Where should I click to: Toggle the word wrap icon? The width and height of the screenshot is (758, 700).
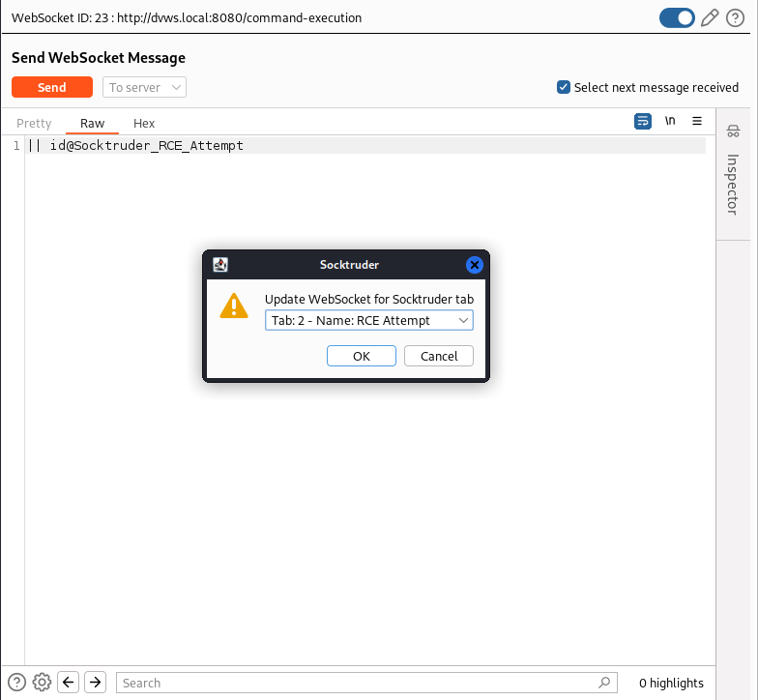642,121
